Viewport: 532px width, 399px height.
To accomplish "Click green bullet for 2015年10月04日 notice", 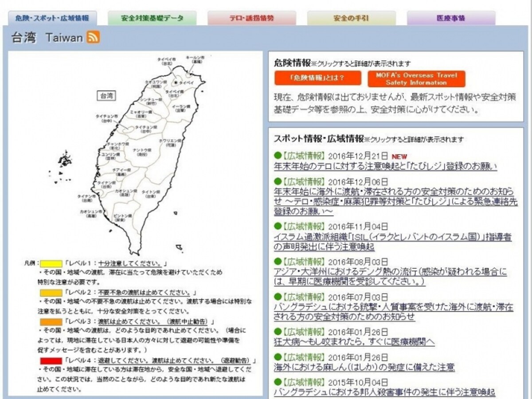I will point(278,381).
